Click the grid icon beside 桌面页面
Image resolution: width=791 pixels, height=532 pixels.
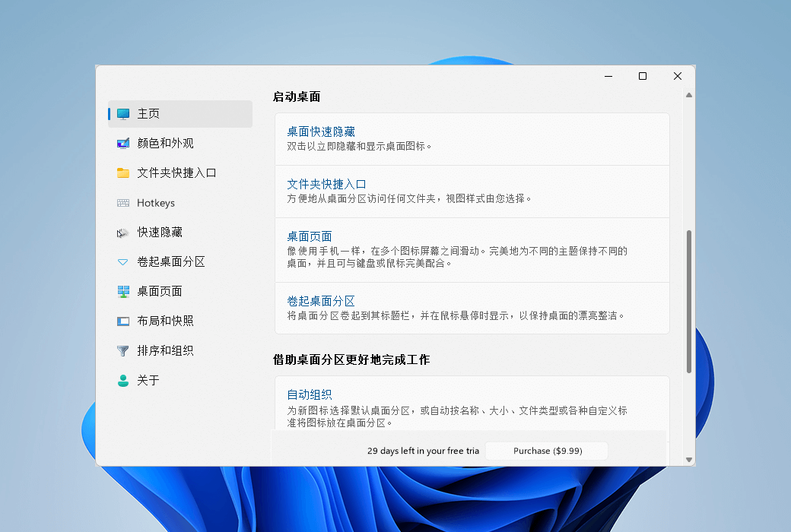pos(123,292)
